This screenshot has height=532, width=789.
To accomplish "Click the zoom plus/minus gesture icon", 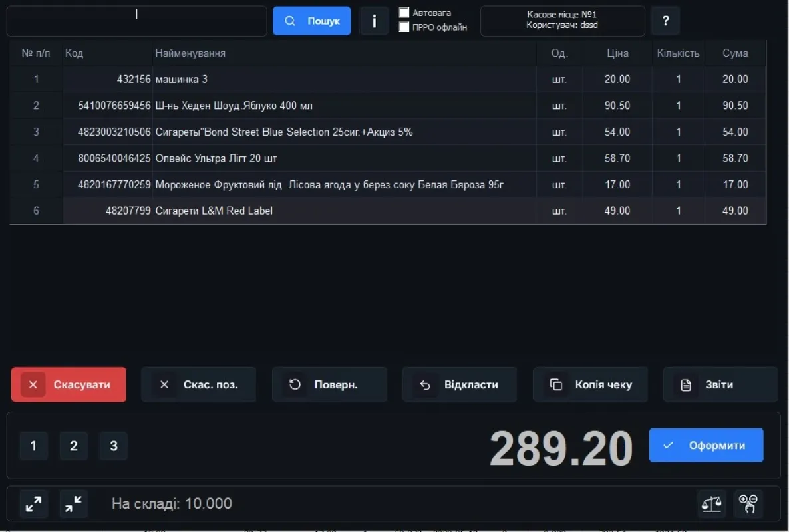I will [x=748, y=504].
